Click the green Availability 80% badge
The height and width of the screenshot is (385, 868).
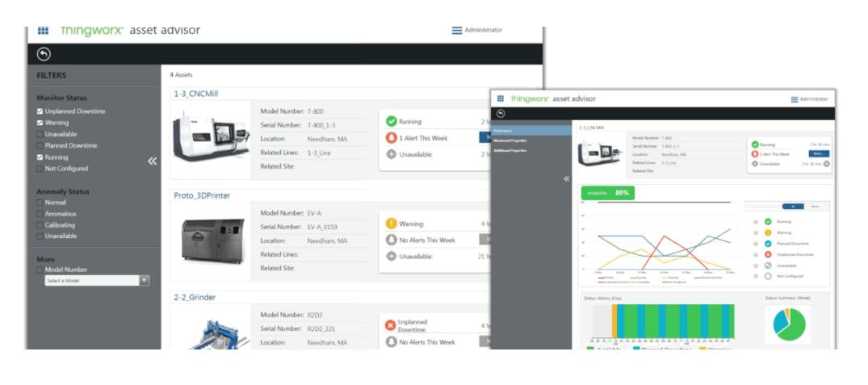[x=608, y=193]
